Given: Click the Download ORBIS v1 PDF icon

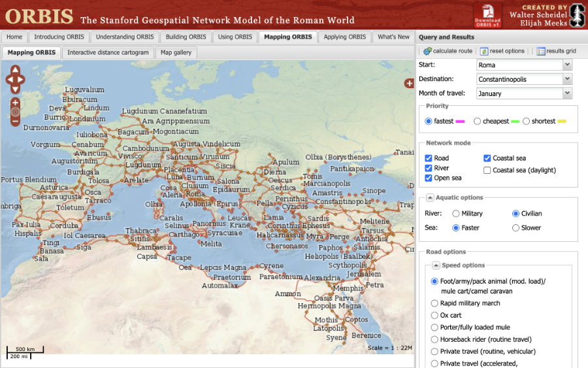Looking at the screenshot, I should tap(487, 14).
